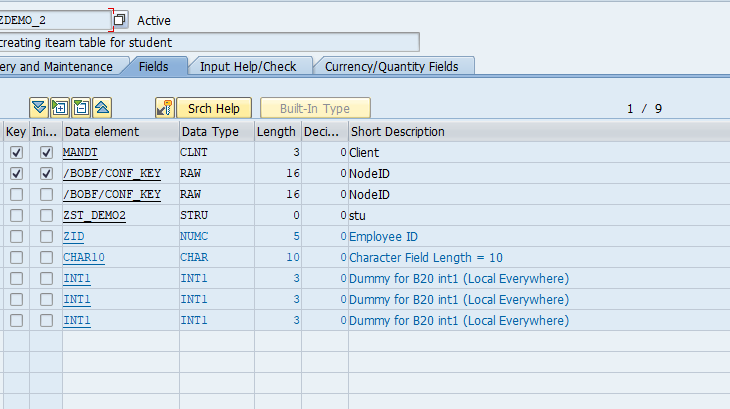Tick Initial Values checkbox for CHAR10 row
Image resolution: width=730 pixels, height=409 pixels.
46,258
